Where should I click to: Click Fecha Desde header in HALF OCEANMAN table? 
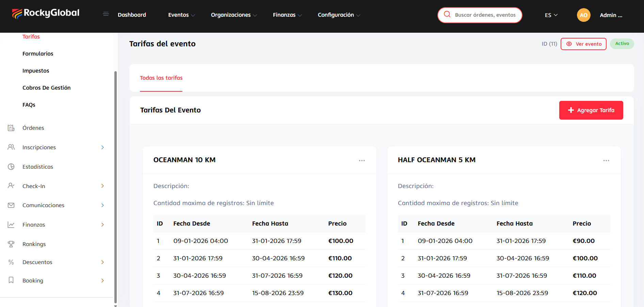436,224
